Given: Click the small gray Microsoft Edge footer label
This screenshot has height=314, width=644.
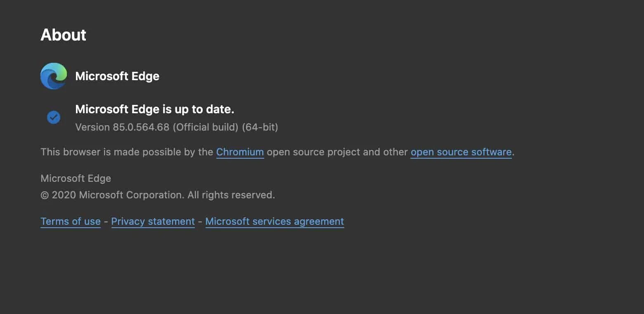Looking at the screenshot, I should point(76,178).
